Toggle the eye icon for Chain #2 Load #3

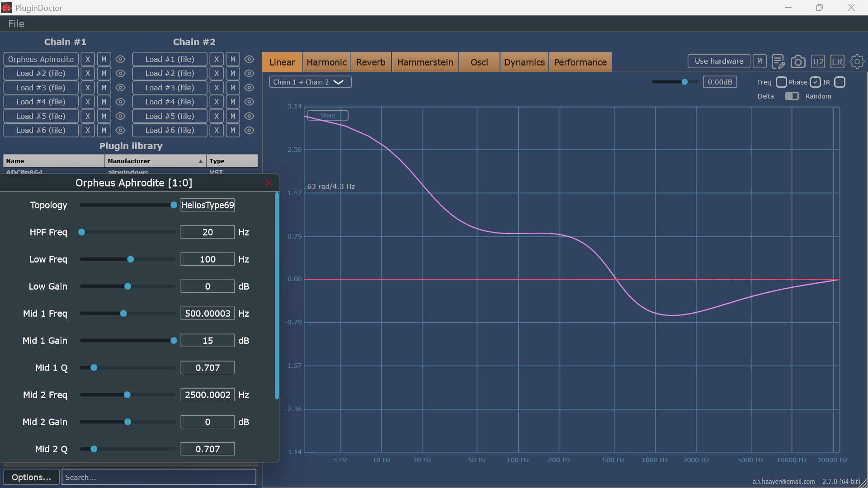tap(249, 88)
